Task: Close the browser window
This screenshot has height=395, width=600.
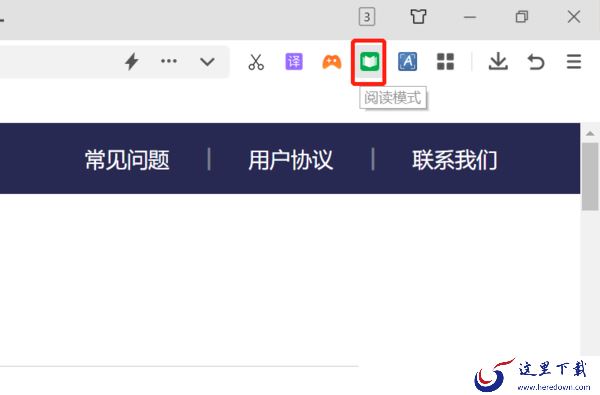Action: coord(574,17)
